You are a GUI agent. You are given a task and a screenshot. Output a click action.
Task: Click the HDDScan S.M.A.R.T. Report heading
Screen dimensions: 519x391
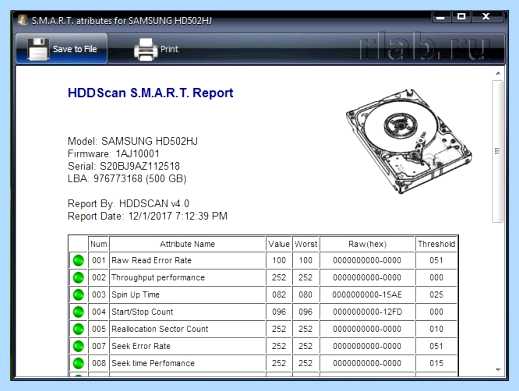tap(150, 93)
